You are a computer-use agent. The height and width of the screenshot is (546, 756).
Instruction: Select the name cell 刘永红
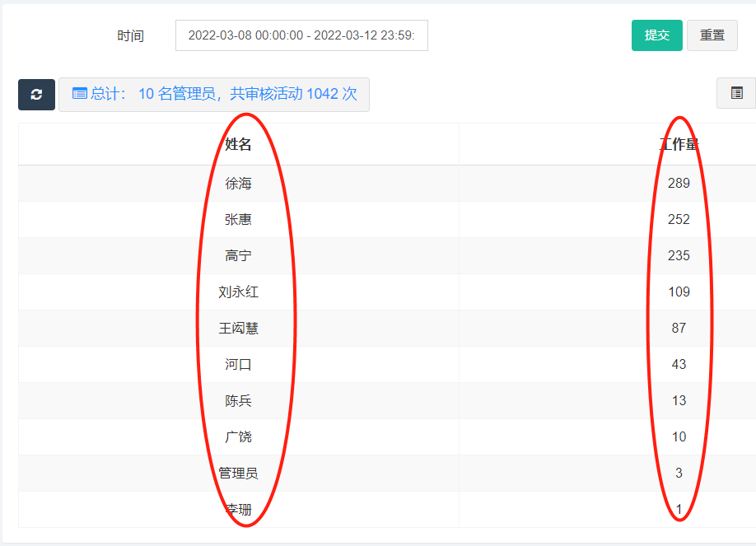pyautogui.click(x=238, y=292)
